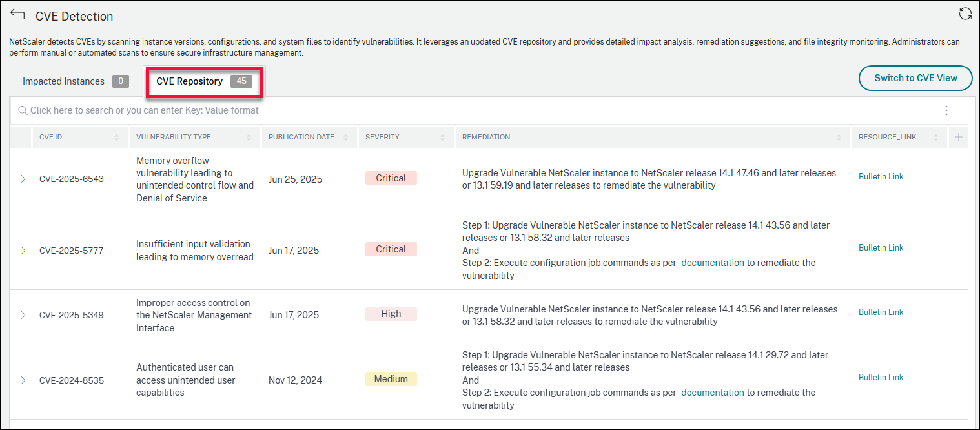Click the High severity badge
Screen dimensions: 980x430
[391, 314]
